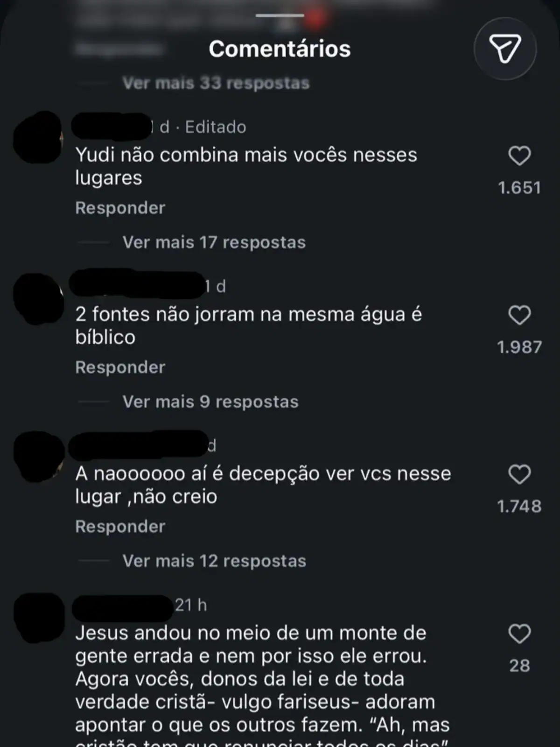
Task: Open avatar of the '2 fontes' commenter
Action: pyautogui.click(x=38, y=299)
